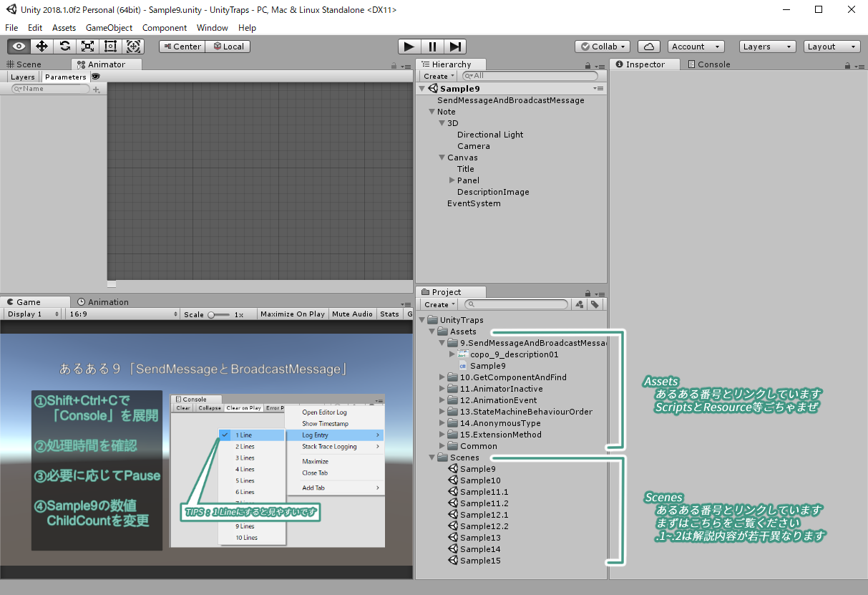Open the File menu
This screenshot has height=595, width=868.
(x=11, y=28)
